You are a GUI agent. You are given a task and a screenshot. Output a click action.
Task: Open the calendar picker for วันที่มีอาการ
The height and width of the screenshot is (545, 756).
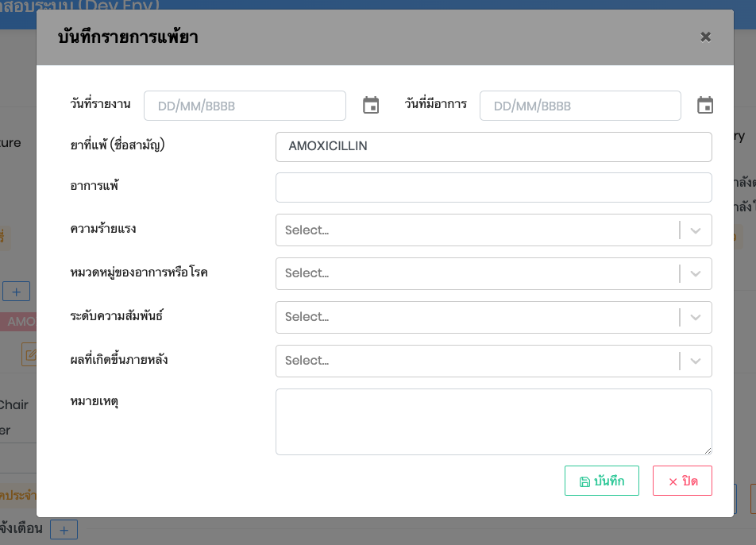705,106
